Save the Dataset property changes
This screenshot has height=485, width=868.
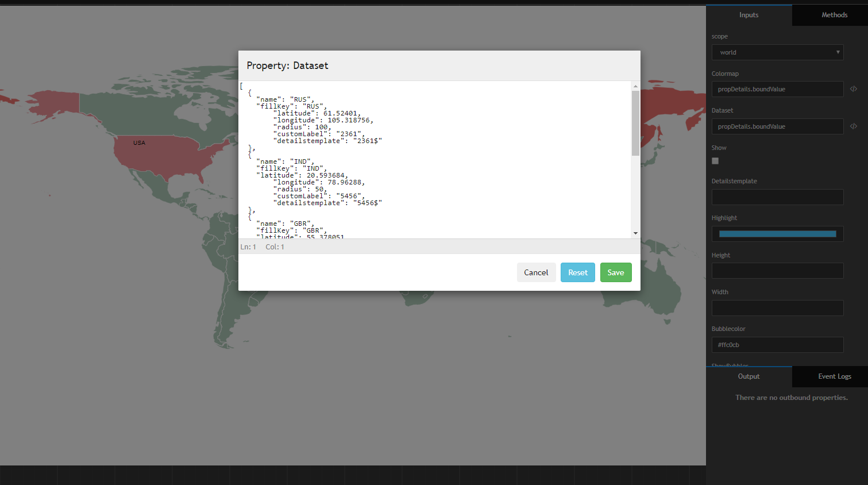[615, 272]
